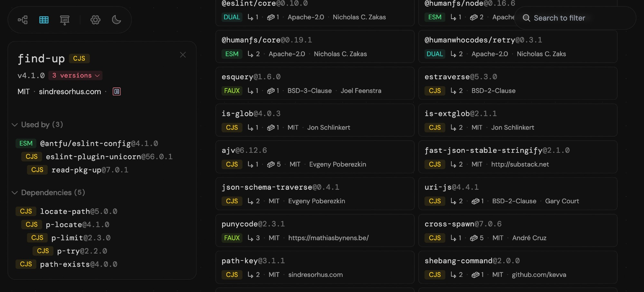Open npm page icon for find-up
The height and width of the screenshot is (292, 644).
click(117, 92)
